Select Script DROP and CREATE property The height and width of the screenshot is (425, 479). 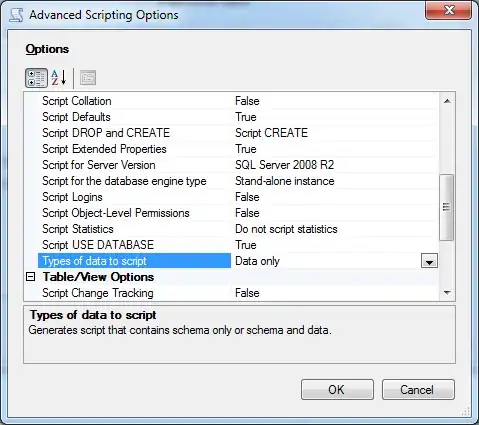(106, 133)
